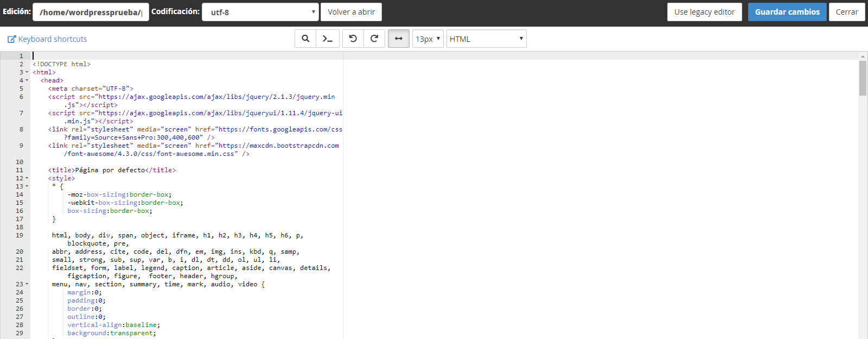Click the background:transparent line
Screen dimensions: 868x339
pos(112,333)
